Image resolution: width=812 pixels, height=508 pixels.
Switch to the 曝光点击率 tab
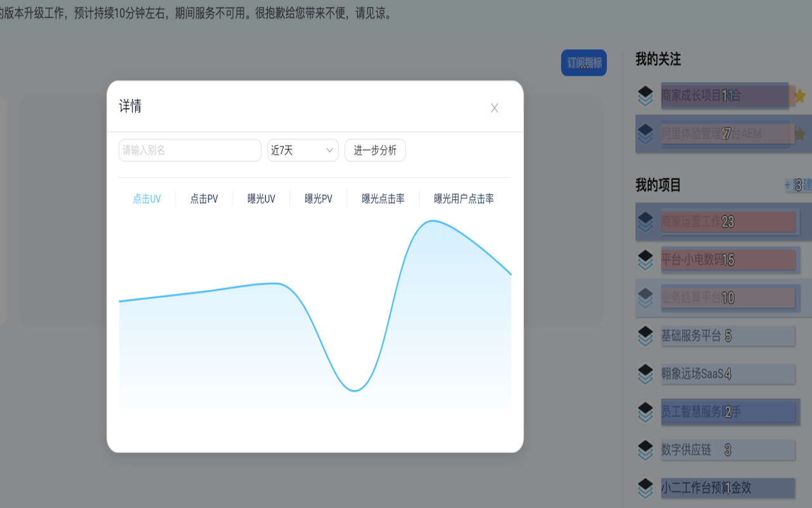383,199
